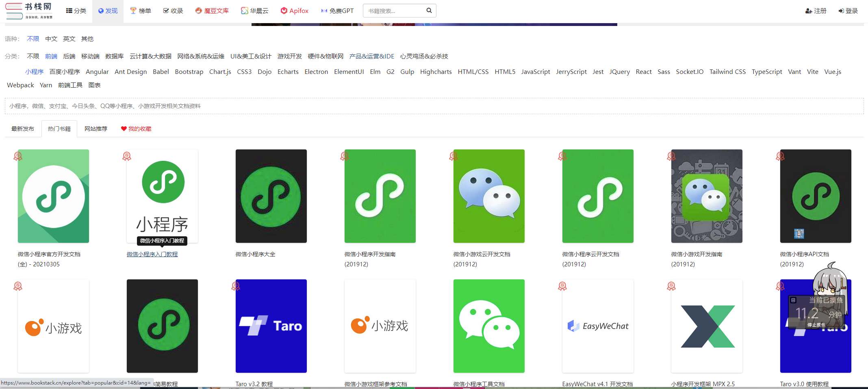This screenshot has height=389, width=868.
Task: Click the 微信小程序入门教程 title link
Action: [152, 254]
